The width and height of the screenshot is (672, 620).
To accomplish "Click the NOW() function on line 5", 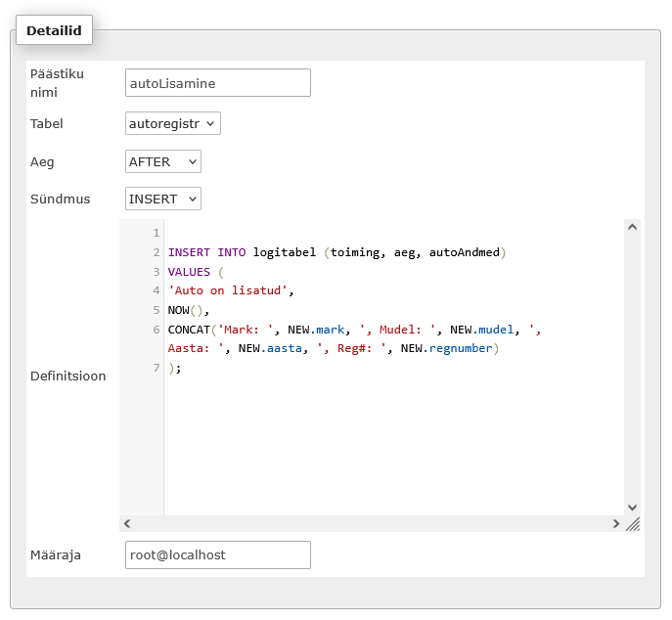I will (185, 310).
